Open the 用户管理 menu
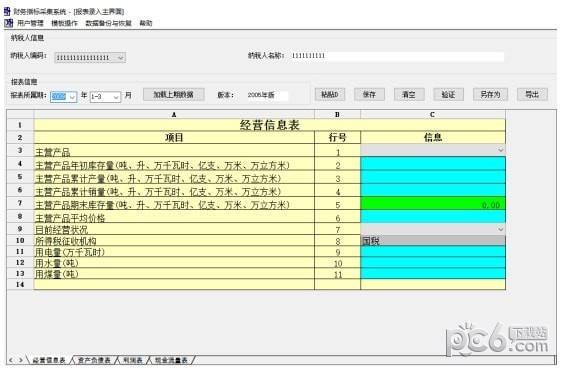Image resolution: width=561 pixels, height=369 pixels. (x=30, y=23)
